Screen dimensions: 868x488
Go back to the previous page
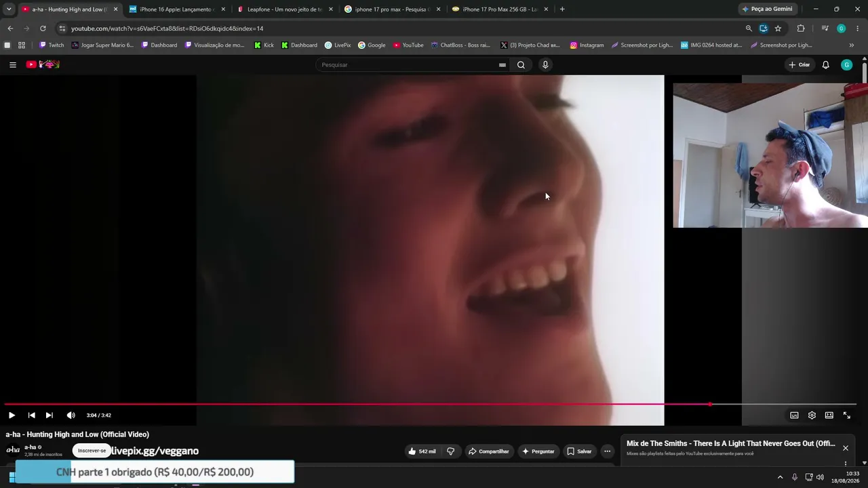click(x=10, y=28)
